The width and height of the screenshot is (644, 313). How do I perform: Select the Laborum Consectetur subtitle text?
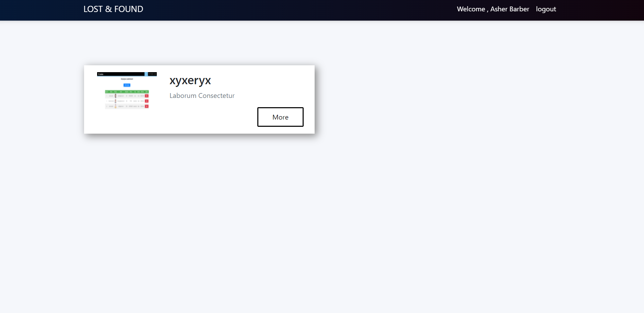(202, 96)
